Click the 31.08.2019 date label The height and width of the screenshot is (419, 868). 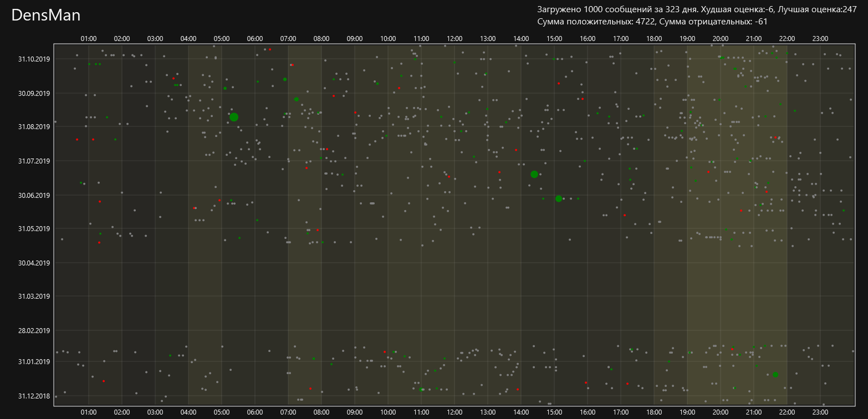34,126
